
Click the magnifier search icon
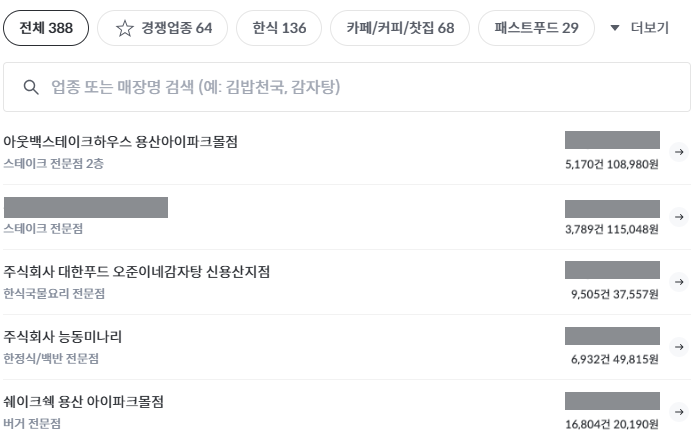point(31,88)
